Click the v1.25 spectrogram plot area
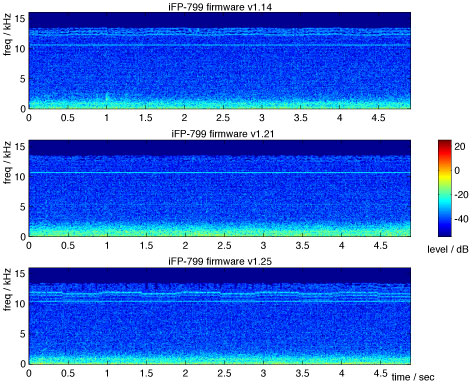Image resolution: width=472 pixels, height=385 pixels. tap(220, 316)
